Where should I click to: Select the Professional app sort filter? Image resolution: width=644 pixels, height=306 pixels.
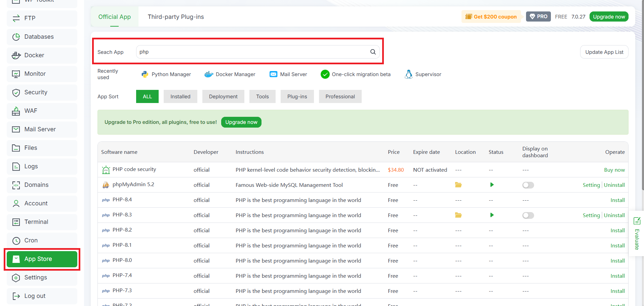340,97
